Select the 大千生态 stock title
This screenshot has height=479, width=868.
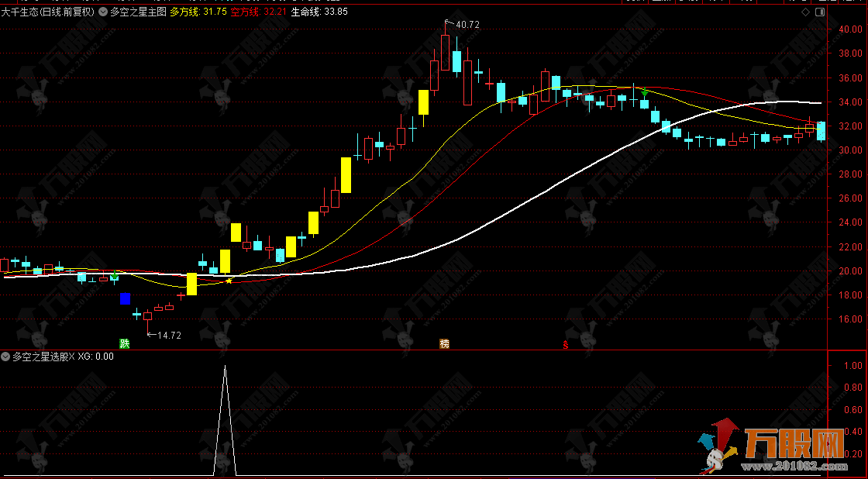(x=20, y=12)
